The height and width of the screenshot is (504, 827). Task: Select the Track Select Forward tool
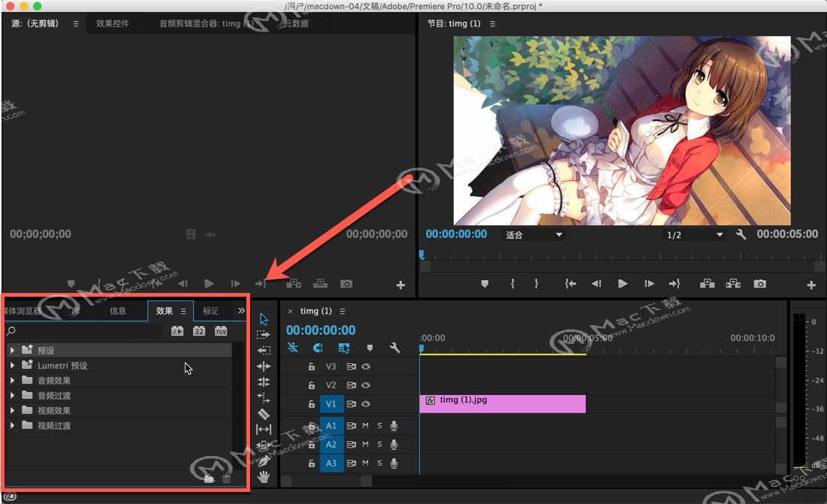point(263,334)
